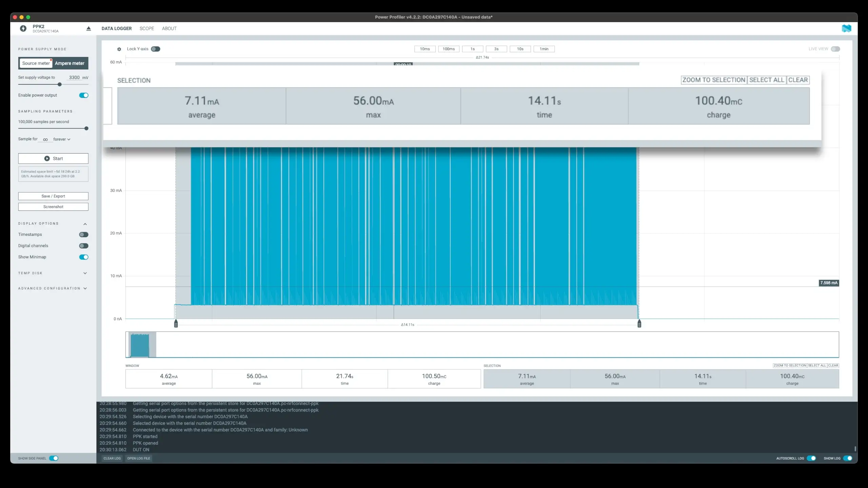The width and height of the screenshot is (868, 488).
Task: Turn on Digital channels toggle
Action: click(84, 246)
